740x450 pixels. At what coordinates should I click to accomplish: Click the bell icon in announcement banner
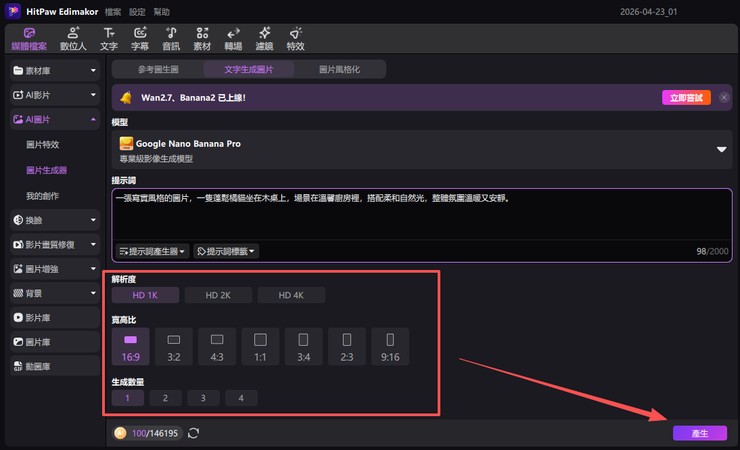coord(126,98)
